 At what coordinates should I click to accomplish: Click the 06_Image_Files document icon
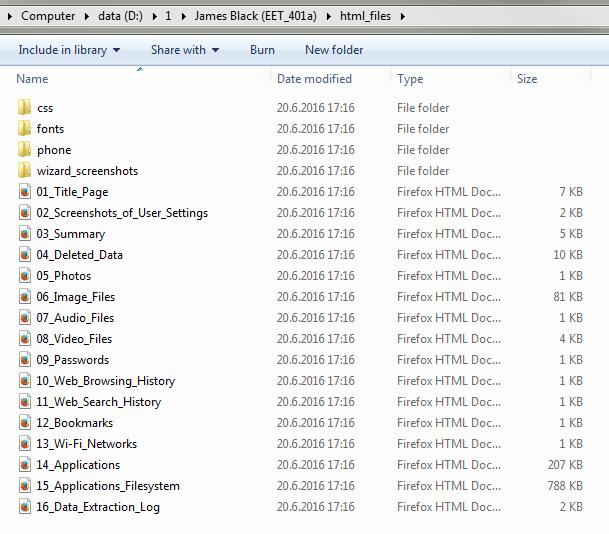[25, 297]
